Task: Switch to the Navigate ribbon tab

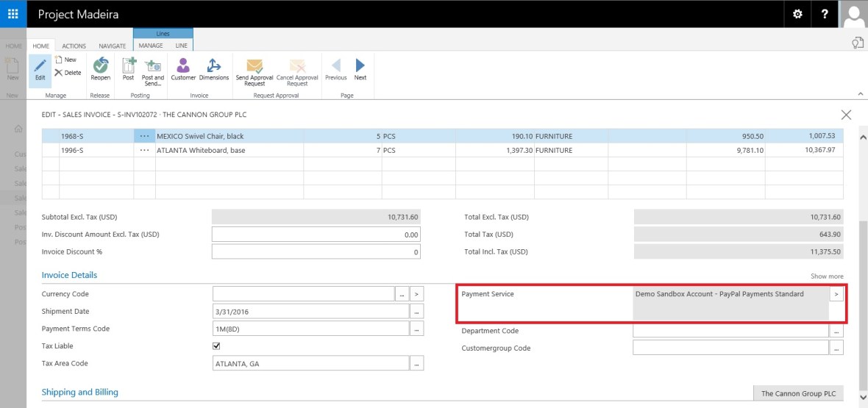Action: point(113,46)
